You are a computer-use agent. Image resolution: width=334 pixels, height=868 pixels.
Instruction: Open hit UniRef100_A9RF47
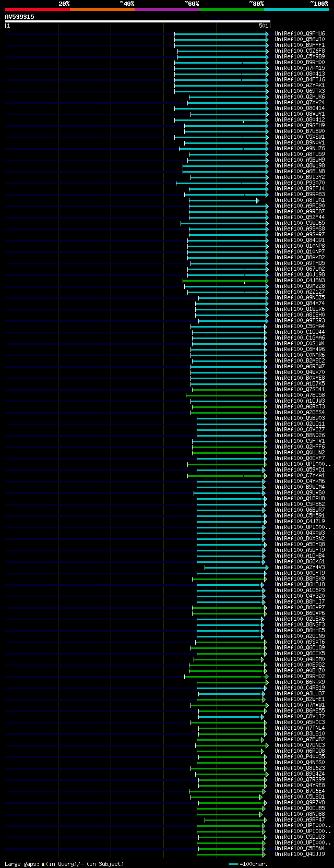click(x=300, y=819)
